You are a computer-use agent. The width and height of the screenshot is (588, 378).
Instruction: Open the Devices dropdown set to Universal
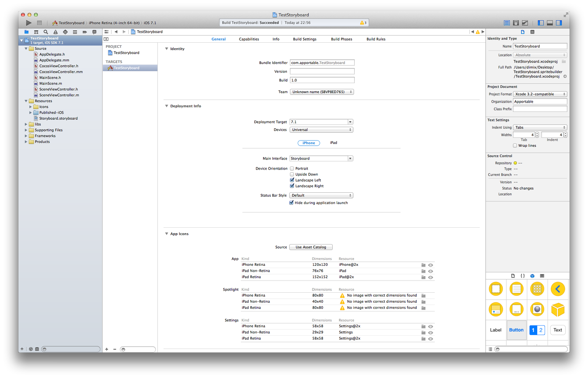click(322, 130)
